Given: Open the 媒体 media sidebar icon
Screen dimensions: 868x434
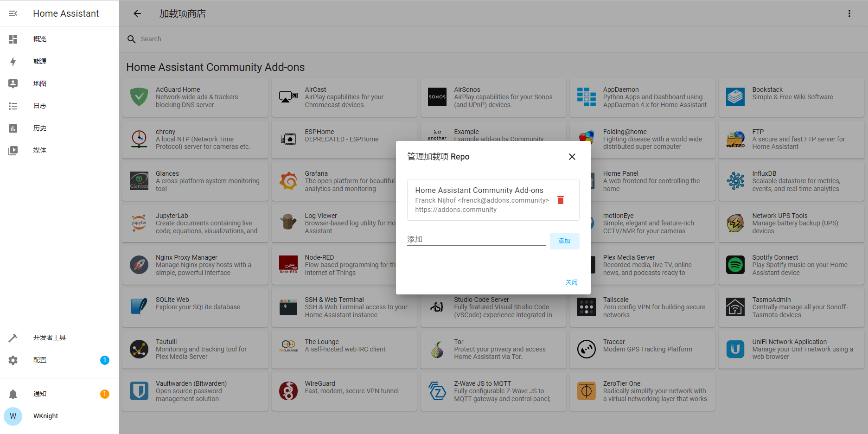Looking at the screenshot, I should [x=13, y=151].
